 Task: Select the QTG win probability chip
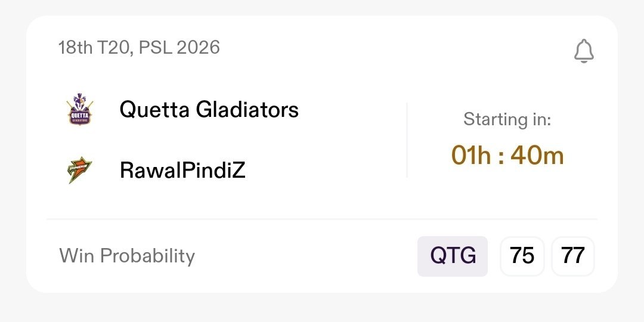pos(453,256)
